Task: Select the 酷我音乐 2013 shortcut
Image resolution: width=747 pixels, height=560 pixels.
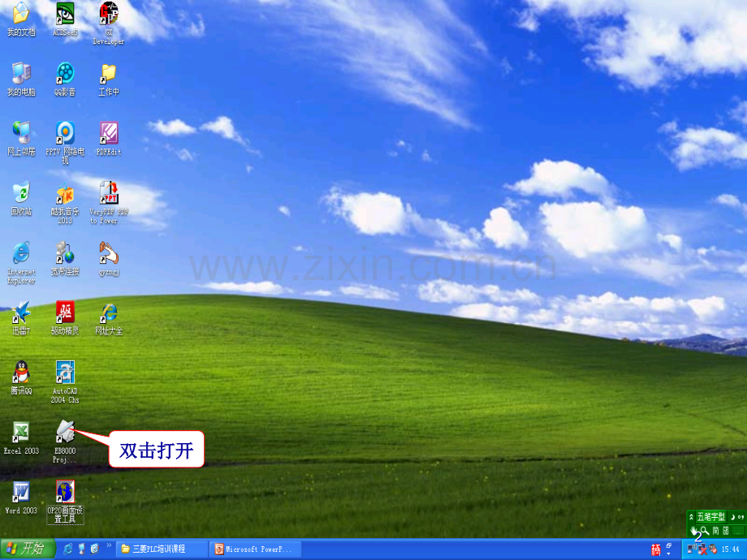Action: pyautogui.click(x=65, y=202)
